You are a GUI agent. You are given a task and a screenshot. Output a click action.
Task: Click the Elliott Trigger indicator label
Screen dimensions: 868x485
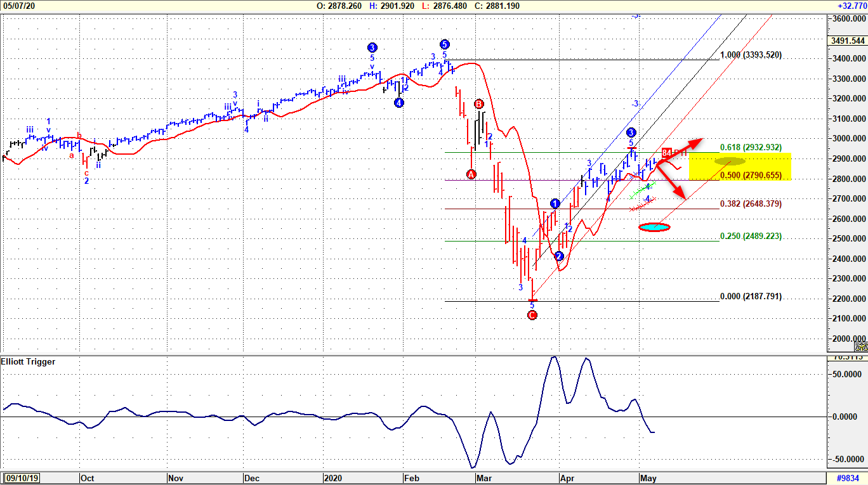[x=29, y=362]
